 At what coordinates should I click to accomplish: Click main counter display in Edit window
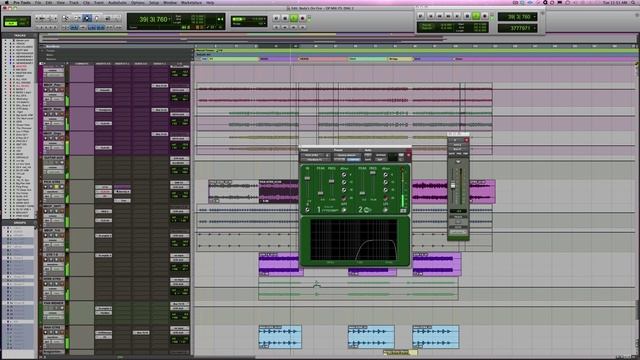(153, 19)
